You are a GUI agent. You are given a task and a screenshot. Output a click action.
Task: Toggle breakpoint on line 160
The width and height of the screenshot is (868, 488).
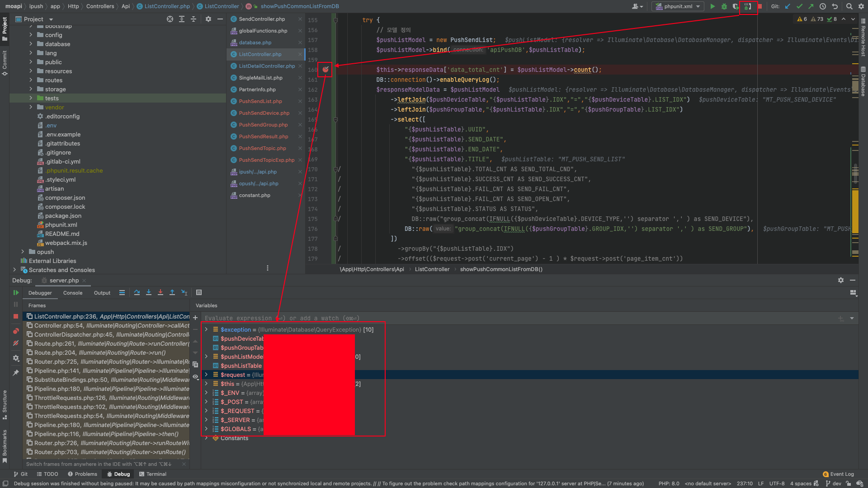point(325,70)
